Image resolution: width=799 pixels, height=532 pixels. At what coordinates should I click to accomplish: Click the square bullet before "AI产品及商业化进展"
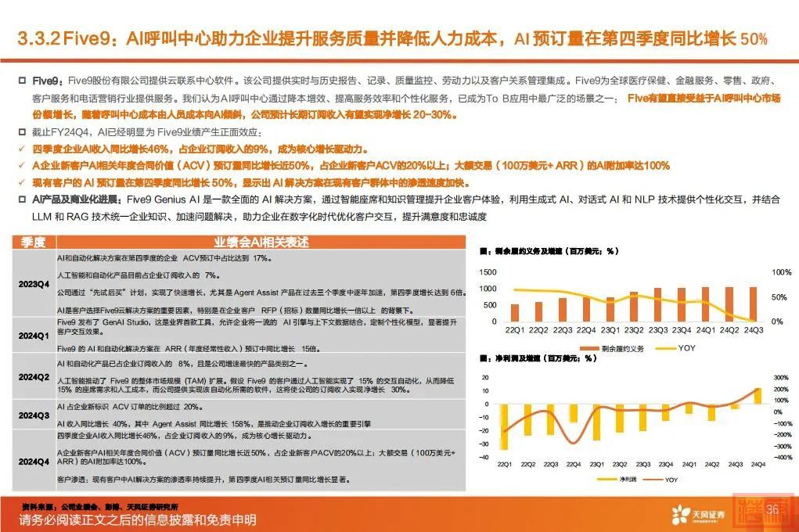[x=22, y=199]
